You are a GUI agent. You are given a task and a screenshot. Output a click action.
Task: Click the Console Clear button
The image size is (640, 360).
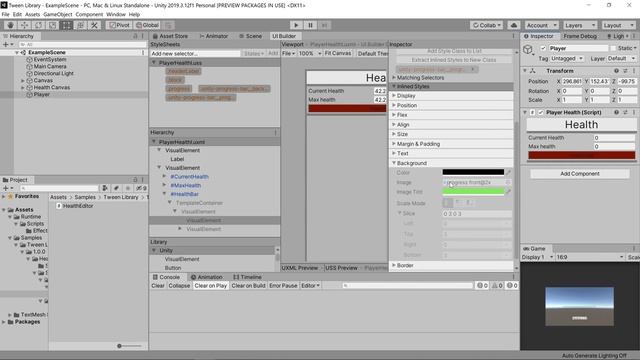click(x=158, y=286)
